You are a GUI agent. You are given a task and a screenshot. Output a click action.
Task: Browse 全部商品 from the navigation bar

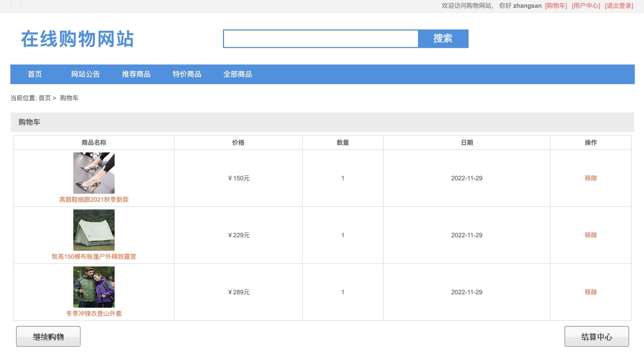[238, 74]
